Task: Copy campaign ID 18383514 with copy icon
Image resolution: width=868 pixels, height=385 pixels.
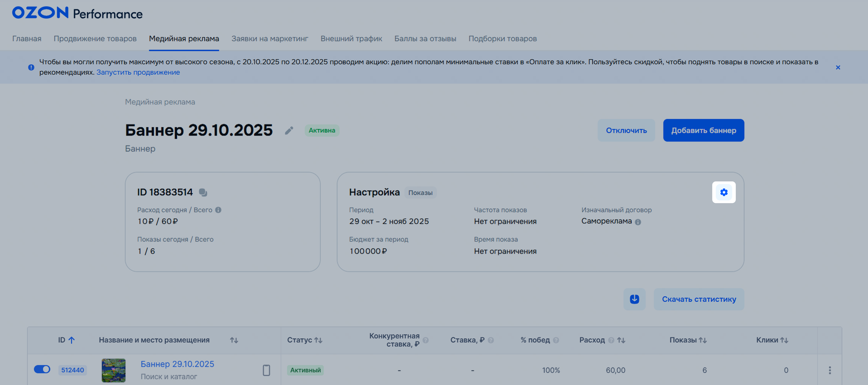Action: point(203,192)
